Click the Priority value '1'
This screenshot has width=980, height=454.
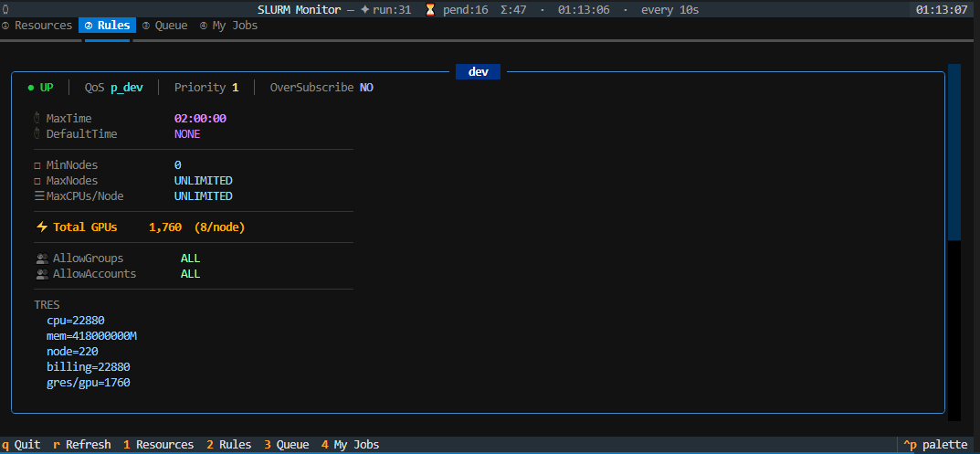(x=236, y=88)
